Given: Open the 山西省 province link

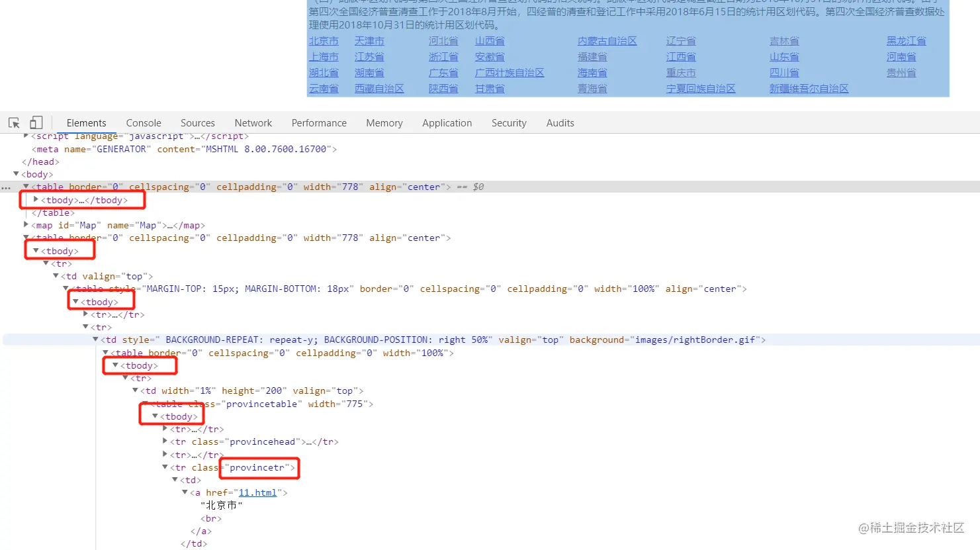Looking at the screenshot, I should 490,41.
